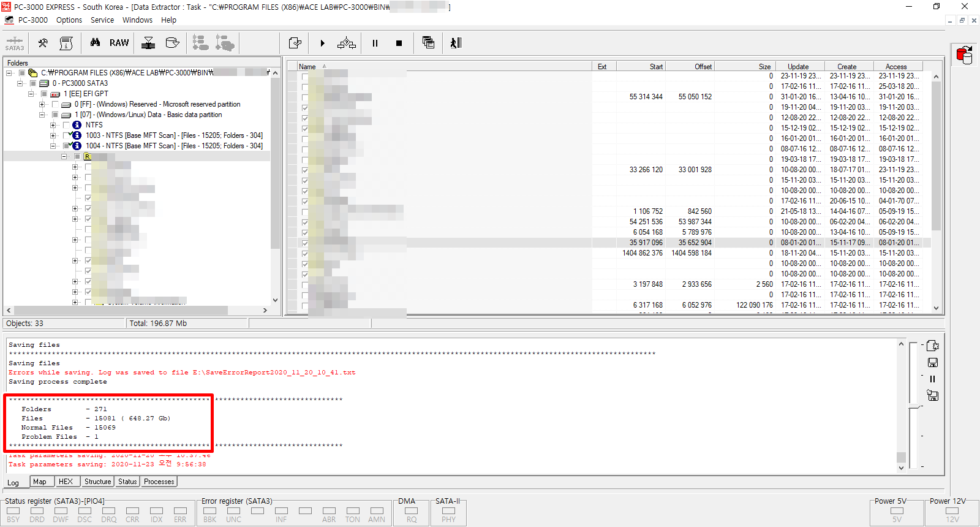Switch to the Structure tab
The image size is (980, 527).
click(98, 482)
